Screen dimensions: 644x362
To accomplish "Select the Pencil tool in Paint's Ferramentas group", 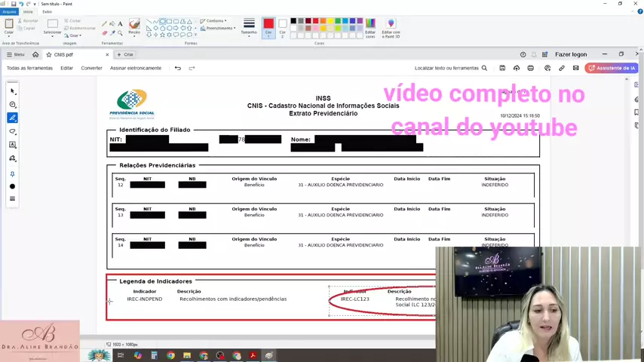I will (104, 24).
